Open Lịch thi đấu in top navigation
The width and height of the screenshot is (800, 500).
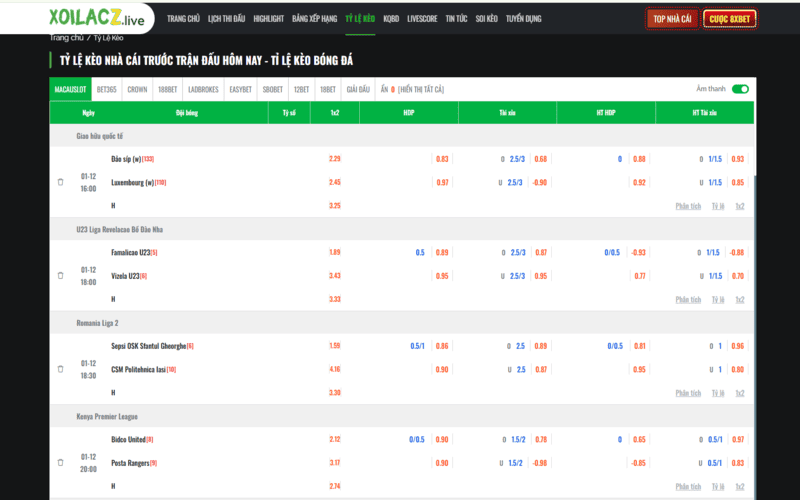(227, 18)
